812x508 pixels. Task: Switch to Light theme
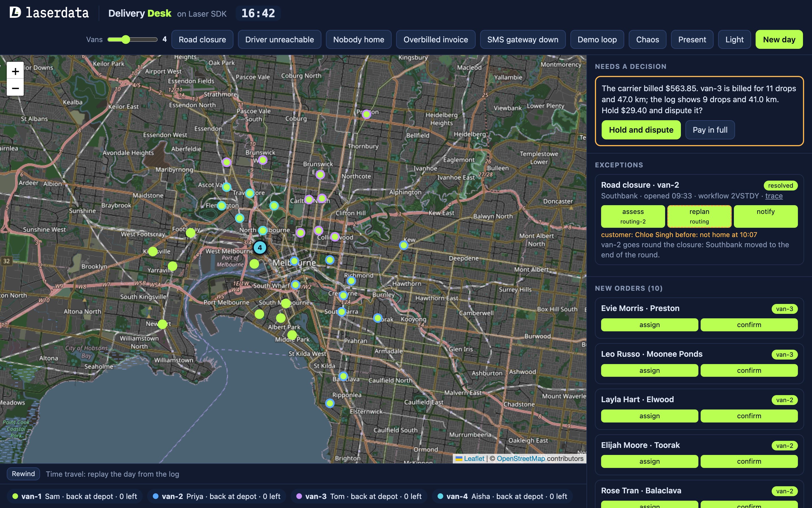click(734, 39)
